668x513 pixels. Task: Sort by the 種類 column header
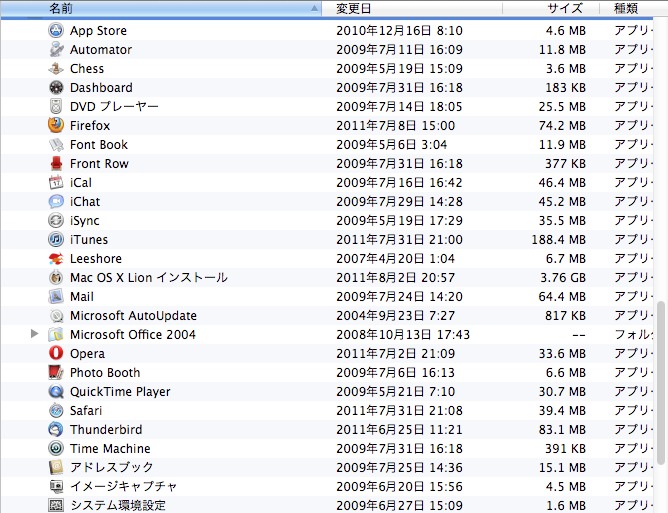pos(633,8)
